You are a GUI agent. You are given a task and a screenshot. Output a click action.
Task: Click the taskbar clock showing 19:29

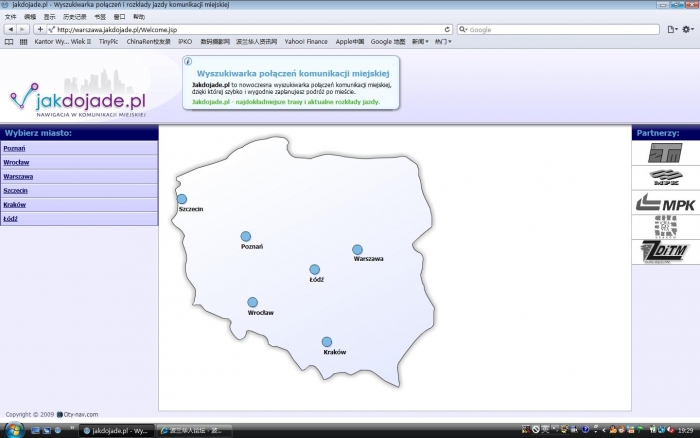tap(685, 431)
